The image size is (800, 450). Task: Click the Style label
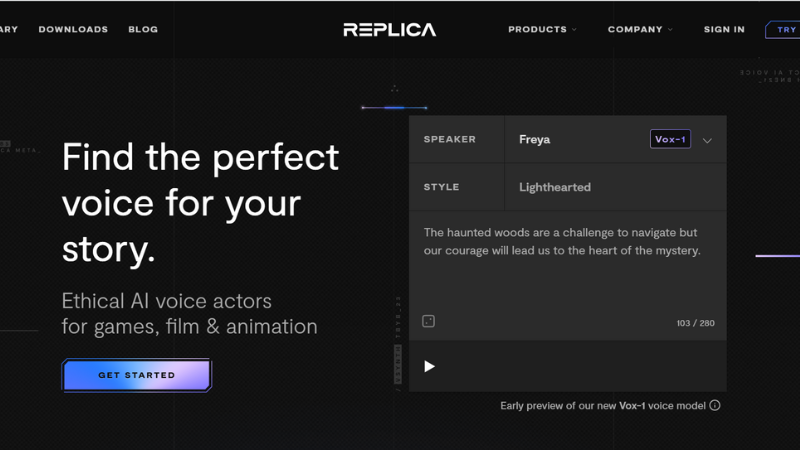click(x=441, y=187)
